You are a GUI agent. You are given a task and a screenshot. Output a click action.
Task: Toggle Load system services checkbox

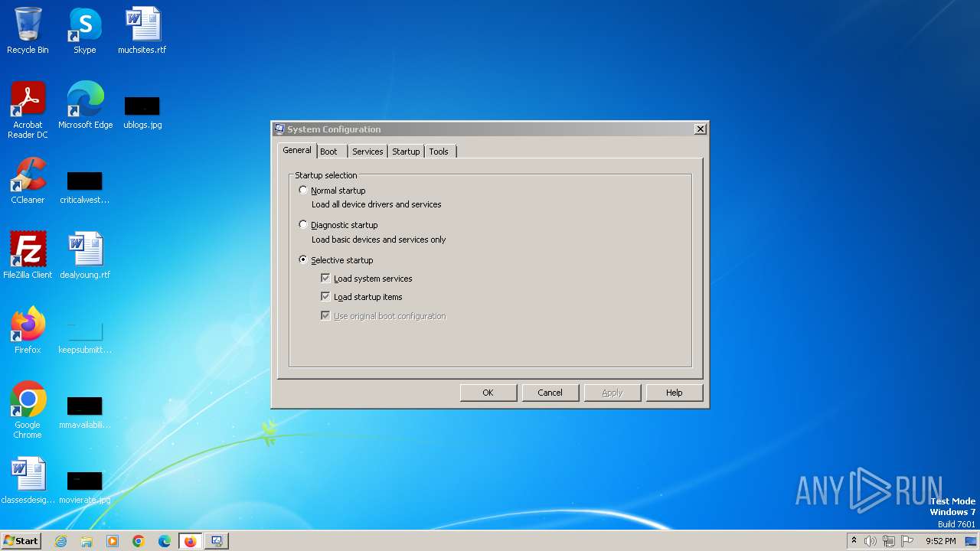(x=325, y=279)
